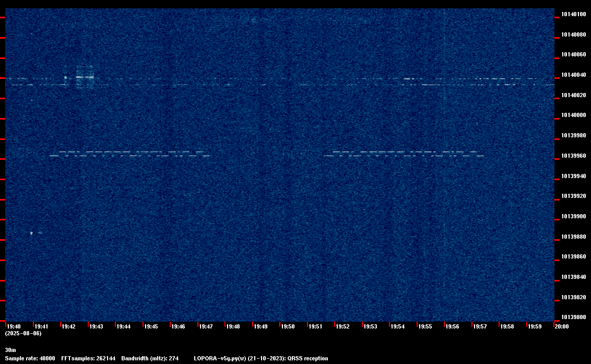Screen dimensions: 591x364
Task: Click the 19:42 time label
Action: [x=68, y=326]
